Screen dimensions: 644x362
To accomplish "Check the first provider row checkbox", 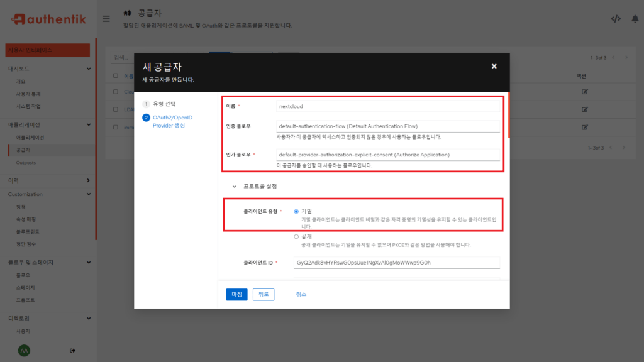I will coord(116,92).
